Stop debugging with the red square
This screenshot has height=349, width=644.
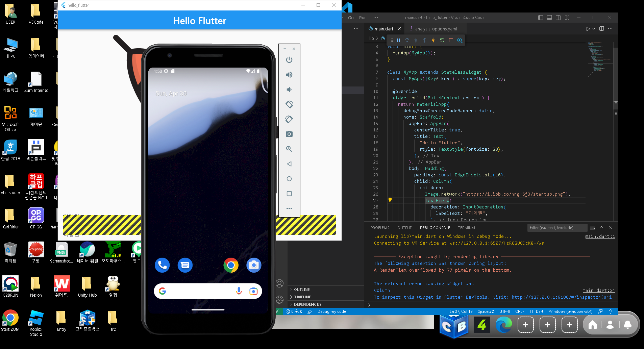[x=451, y=40]
